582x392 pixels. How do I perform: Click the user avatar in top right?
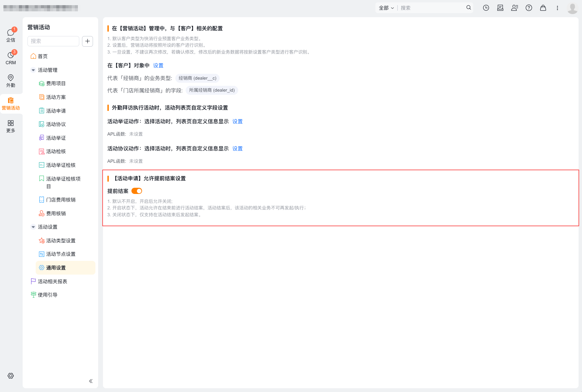pyautogui.click(x=572, y=8)
